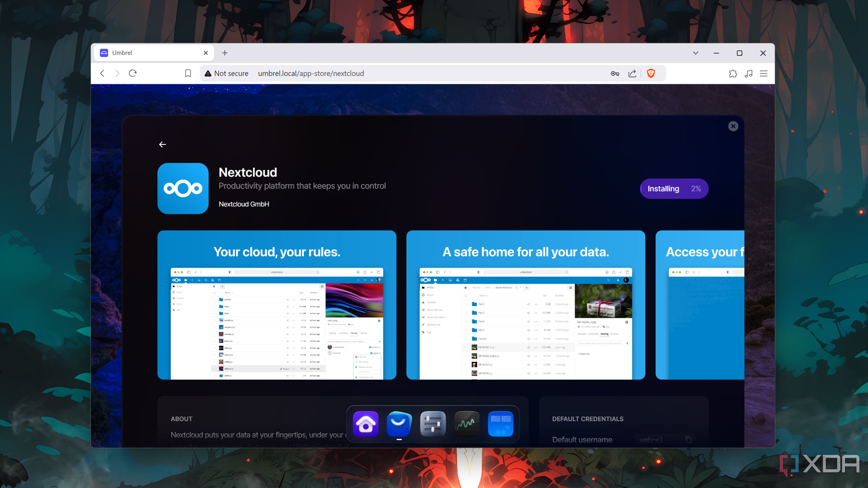
Task: Click the share page icon
Action: tap(632, 73)
